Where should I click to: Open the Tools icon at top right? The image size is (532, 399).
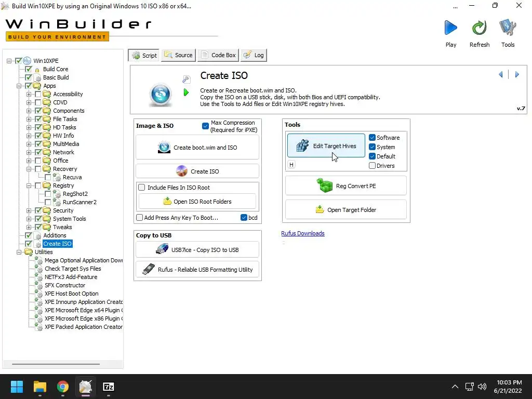click(x=508, y=28)
